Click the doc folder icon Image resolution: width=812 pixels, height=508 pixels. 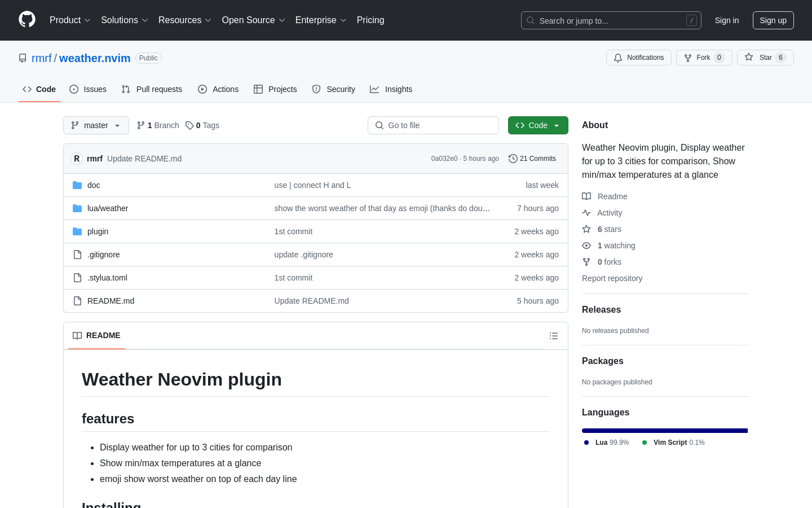(x=77, y=185)
